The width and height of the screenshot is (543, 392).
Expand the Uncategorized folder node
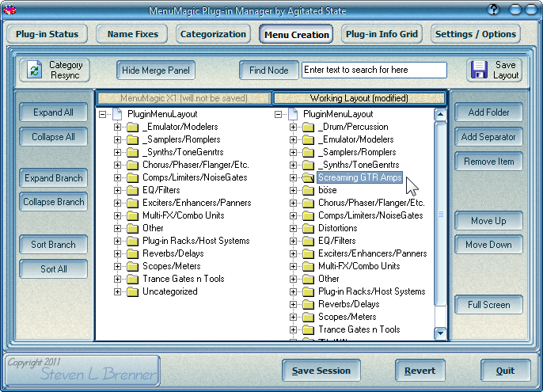pyautogui.click(x=117, y=292)
